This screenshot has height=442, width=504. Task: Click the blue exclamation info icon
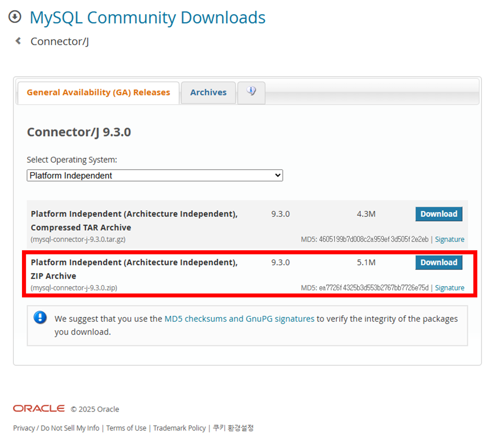[40, 317]
